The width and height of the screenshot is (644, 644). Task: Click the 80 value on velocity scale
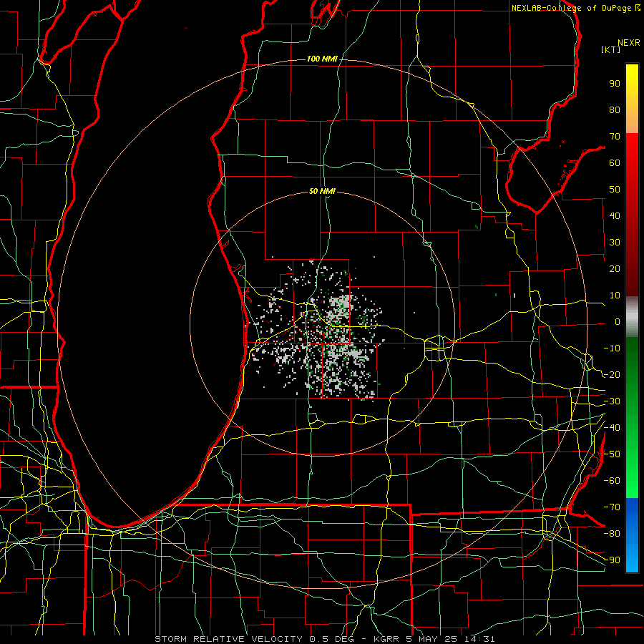pos(615,109)
